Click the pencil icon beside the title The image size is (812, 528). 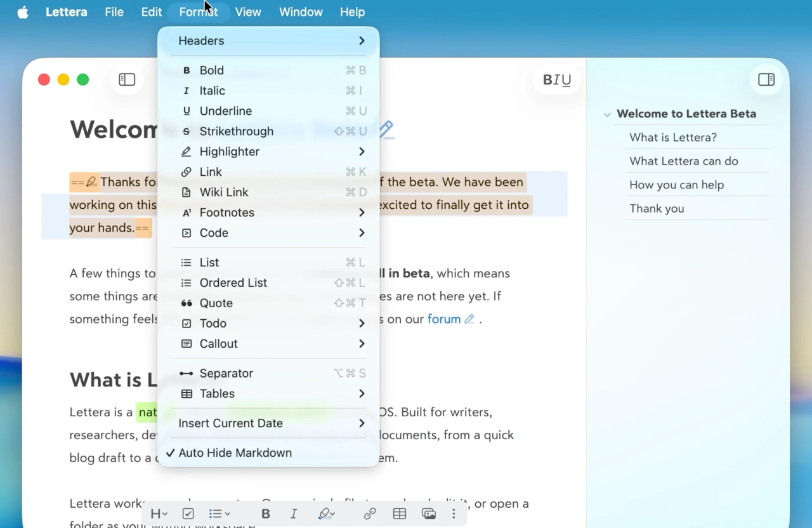pyautogui.click(x=386, y=129)
